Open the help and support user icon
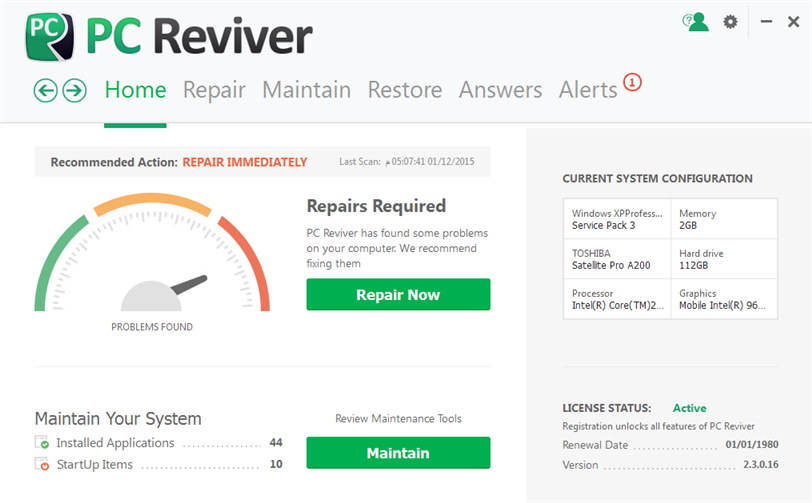The height and width of the screenshot is (503, 812). pyautogui.click(x=694, y=21)
